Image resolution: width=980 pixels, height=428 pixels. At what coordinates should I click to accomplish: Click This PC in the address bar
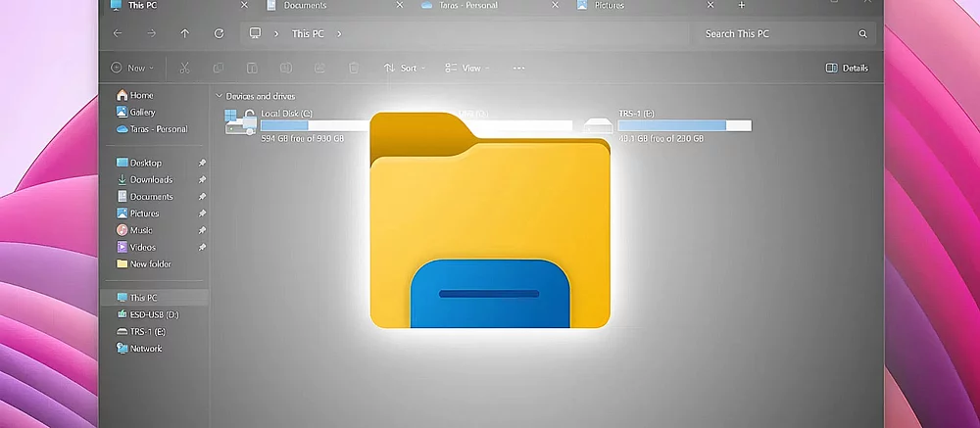click(308, 33)
